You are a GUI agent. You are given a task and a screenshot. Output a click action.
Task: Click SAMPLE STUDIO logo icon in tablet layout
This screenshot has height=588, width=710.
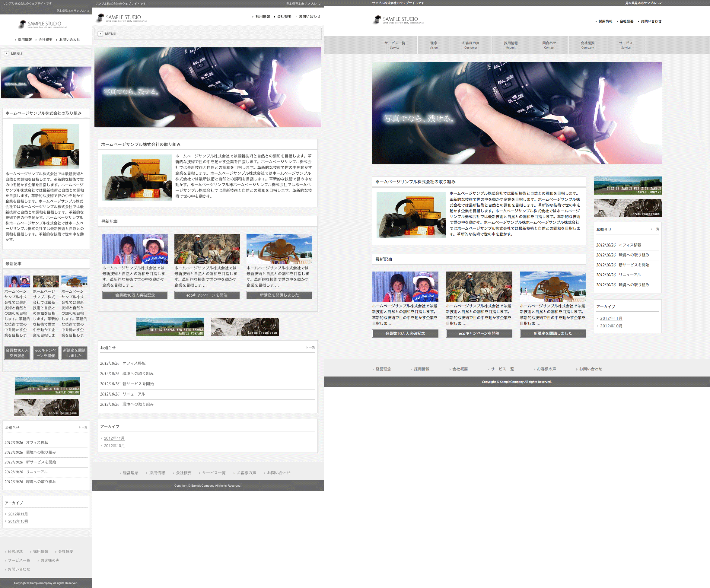tap(100, 17)
